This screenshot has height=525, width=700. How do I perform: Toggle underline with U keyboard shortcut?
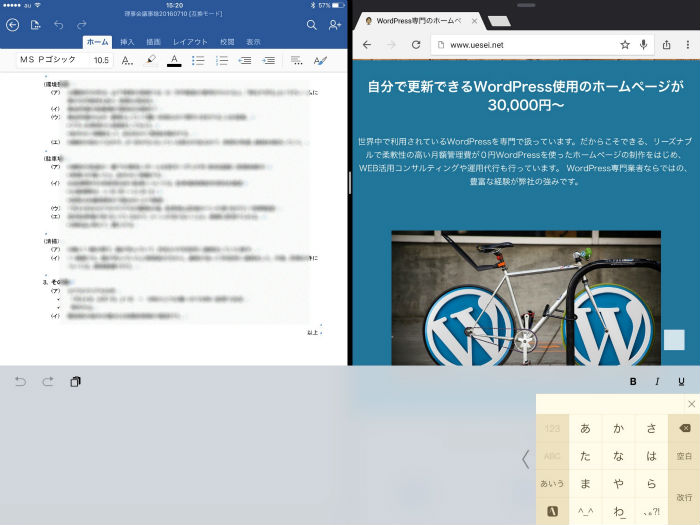tap(681, 382)
